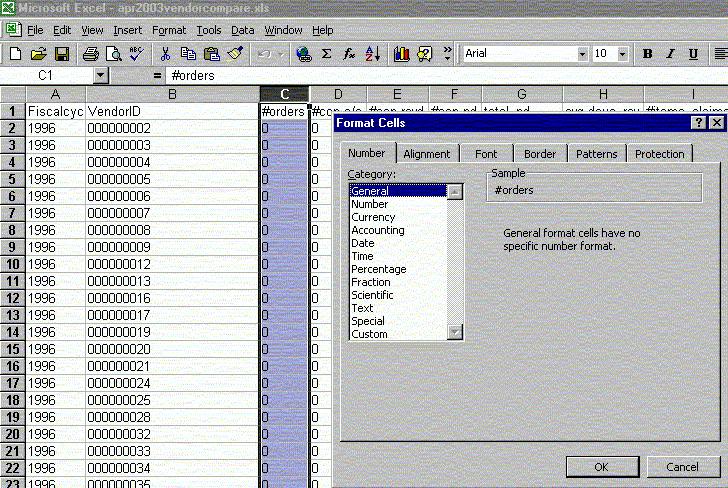Click the Open file folder icon
The image size is (728, 488).
[x=39, y=54]
